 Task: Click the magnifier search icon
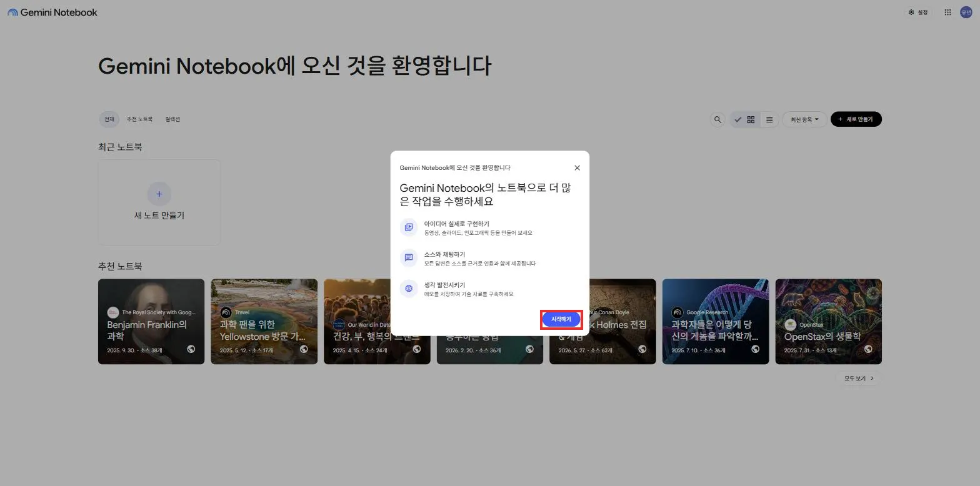[x=717, y=119]
